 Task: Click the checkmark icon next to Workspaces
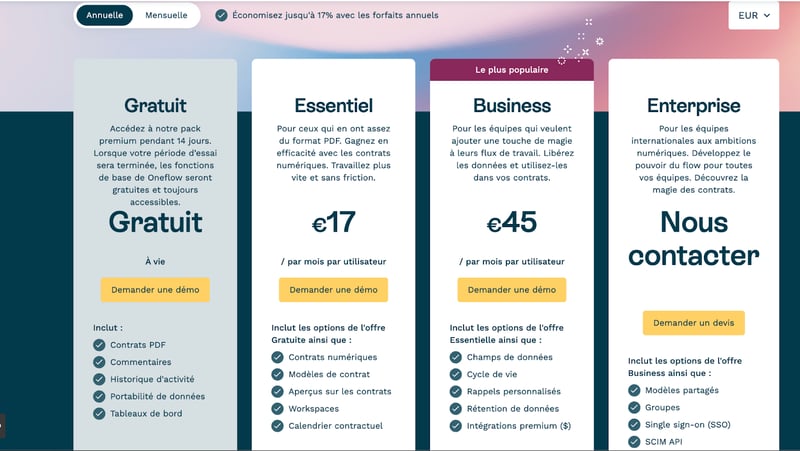[277, 409]
